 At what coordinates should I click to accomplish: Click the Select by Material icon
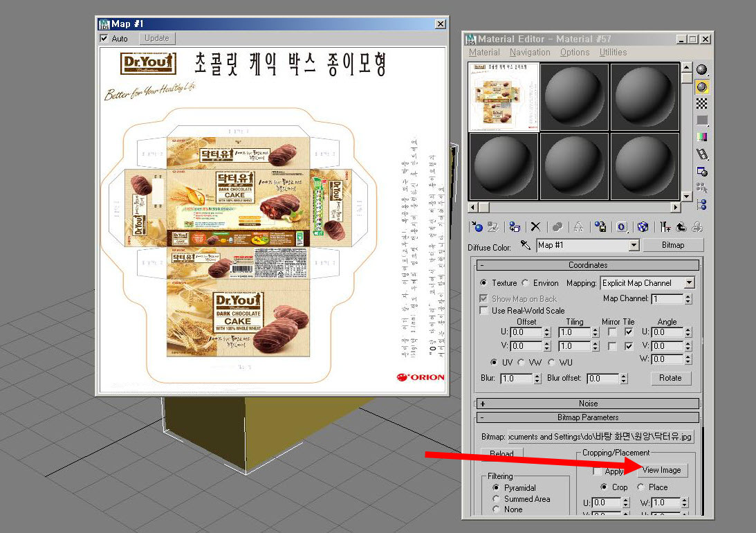(x=702, y=188)
